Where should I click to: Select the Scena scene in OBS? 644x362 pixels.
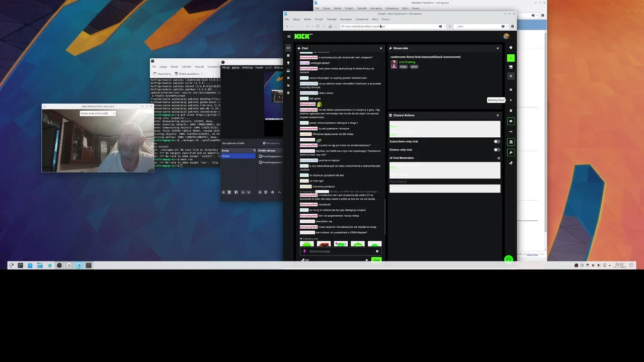click(238, 156)
